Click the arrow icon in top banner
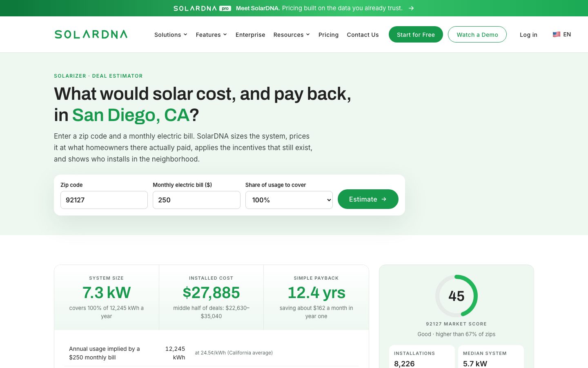 click(x=411, y=8)
